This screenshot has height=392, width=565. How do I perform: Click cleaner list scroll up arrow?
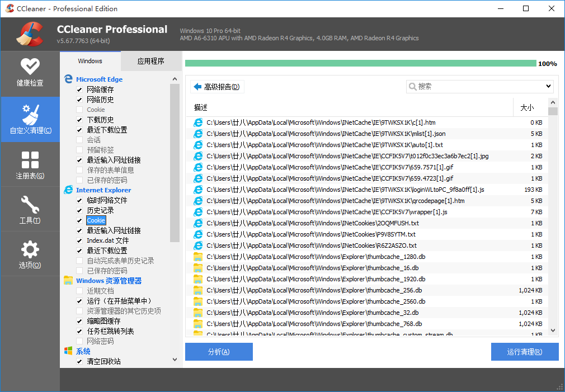175,79
